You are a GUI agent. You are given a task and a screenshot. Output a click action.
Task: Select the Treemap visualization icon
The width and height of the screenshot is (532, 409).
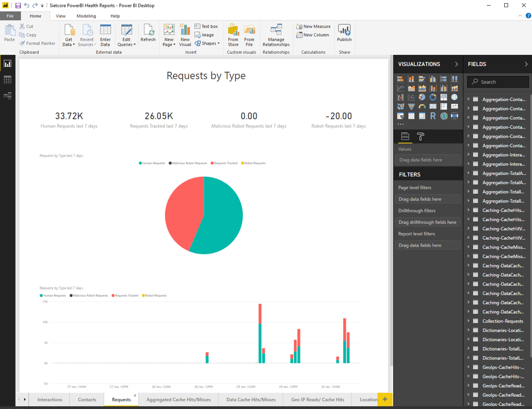point(444,97)
